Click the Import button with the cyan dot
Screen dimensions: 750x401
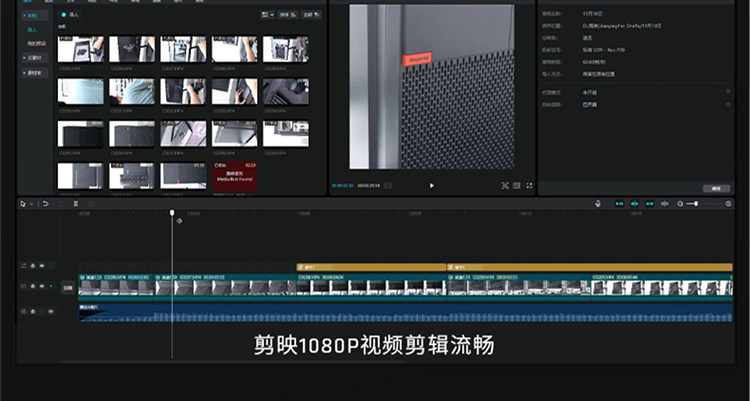pos(70,15)
